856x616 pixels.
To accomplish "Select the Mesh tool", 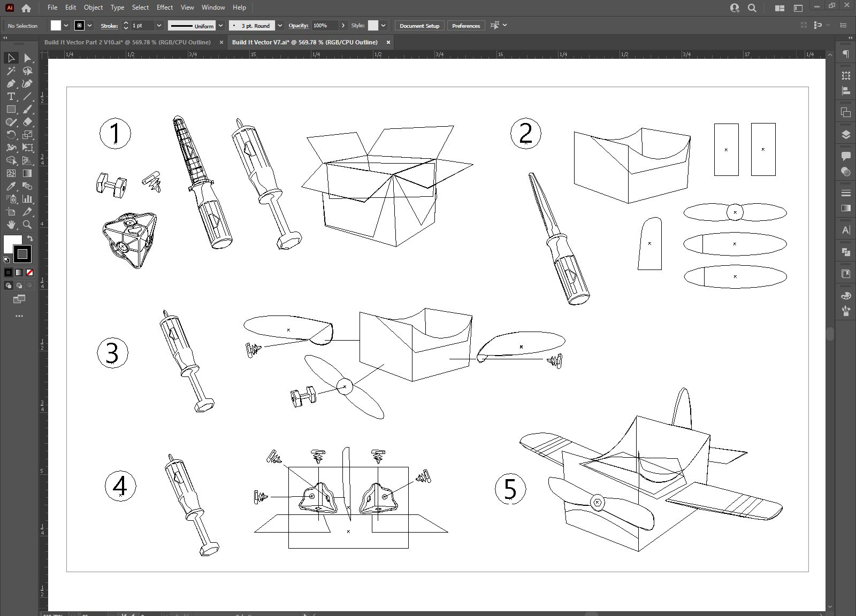I will click(11, 173).
